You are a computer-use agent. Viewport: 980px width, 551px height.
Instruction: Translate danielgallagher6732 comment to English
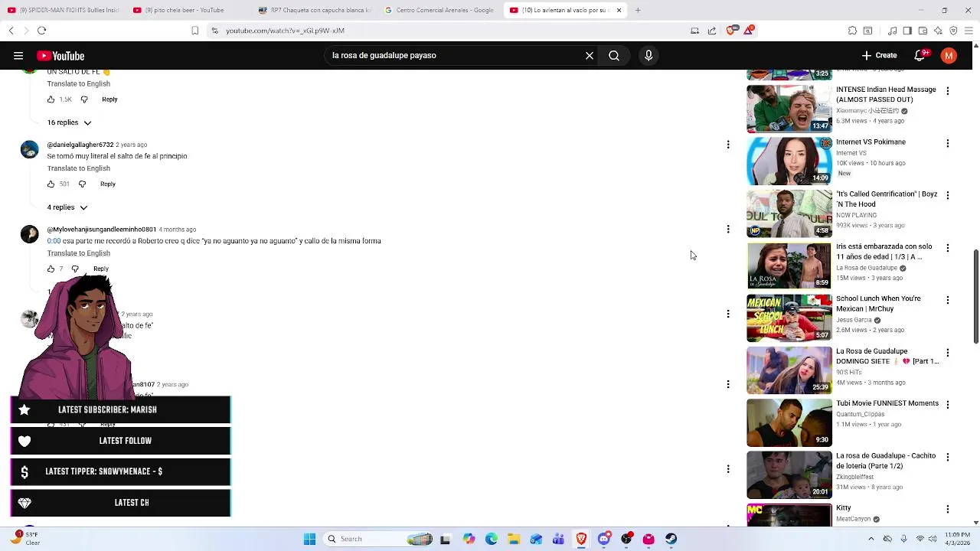tap(79, 168)
